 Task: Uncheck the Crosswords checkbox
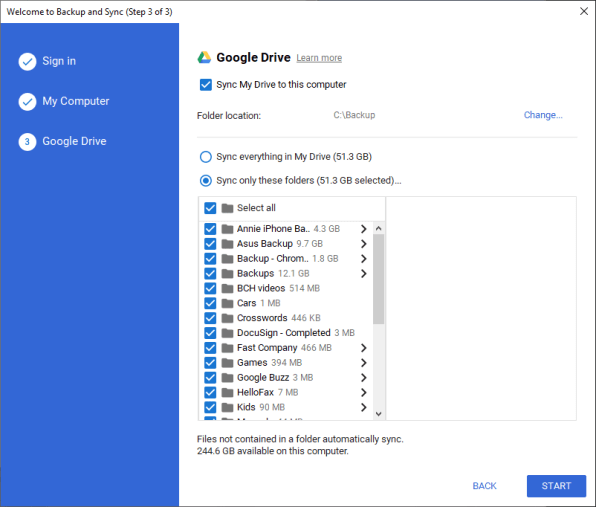(210, 318)
